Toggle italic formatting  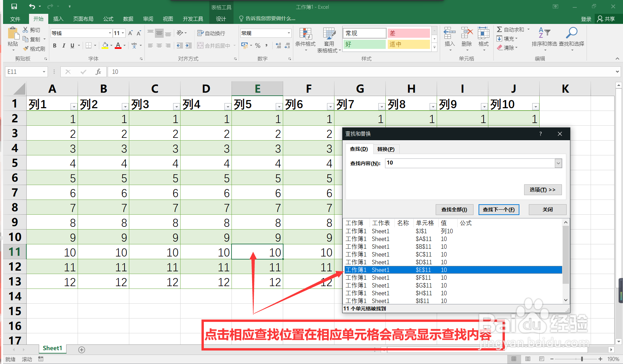point(64,45)
